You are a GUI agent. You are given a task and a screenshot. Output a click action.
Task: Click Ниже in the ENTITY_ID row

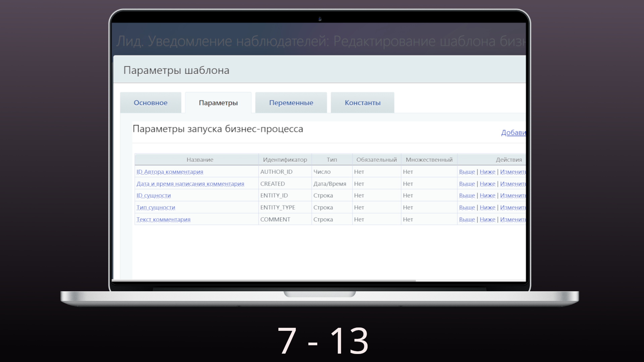click(487, 196)
